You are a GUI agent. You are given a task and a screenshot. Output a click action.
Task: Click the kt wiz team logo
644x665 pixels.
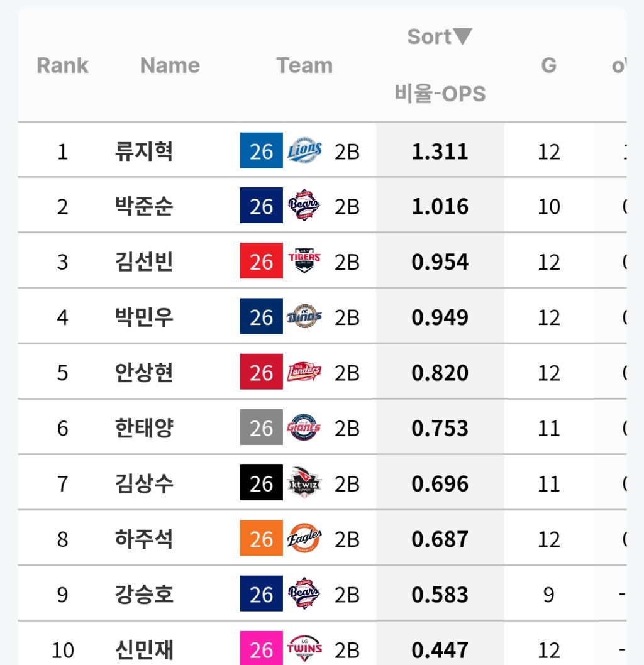[304, 483]
